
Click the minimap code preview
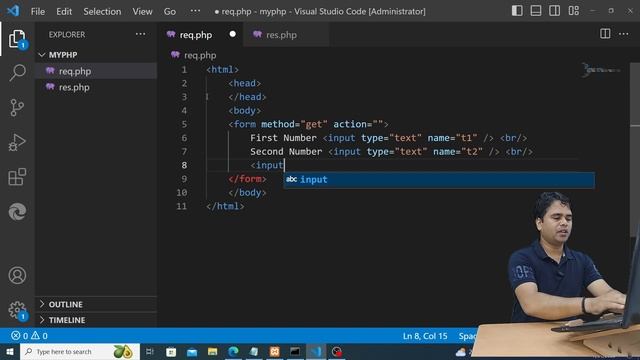[601, 70]
